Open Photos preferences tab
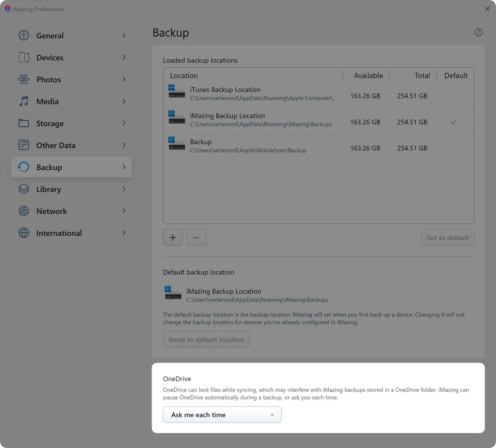The width and height of the screenshot is (496, 448). pyautogui.click(x=71, y=79)
